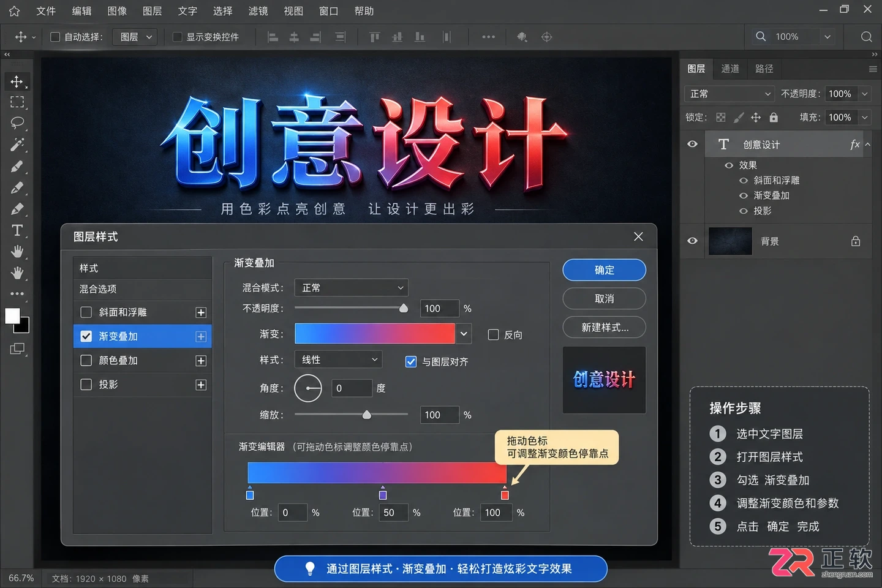Click the fx icon on 创意设计 layer
This screenshot has height=588, width=882.
tap(854, 145)
